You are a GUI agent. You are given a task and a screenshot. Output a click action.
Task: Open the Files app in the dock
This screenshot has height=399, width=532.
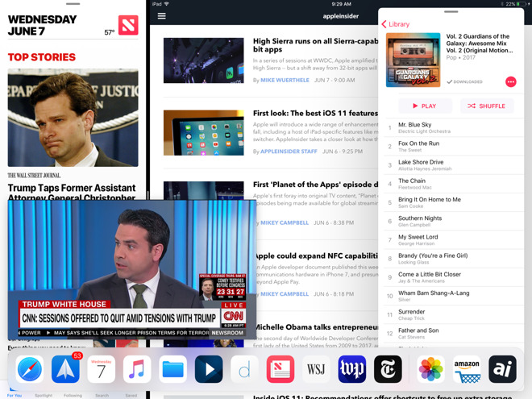[x=172, y=369]
